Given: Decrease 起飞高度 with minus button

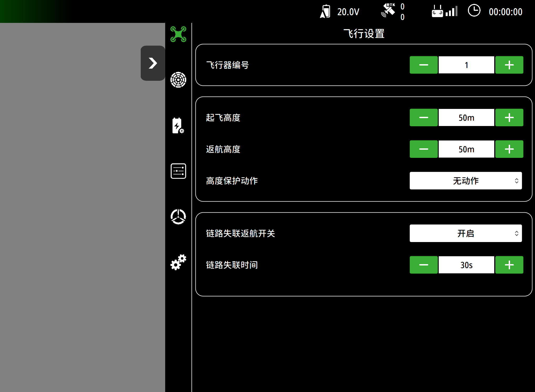Looking at the screenshot, I should pyautogui.click(x=423, y=118).
